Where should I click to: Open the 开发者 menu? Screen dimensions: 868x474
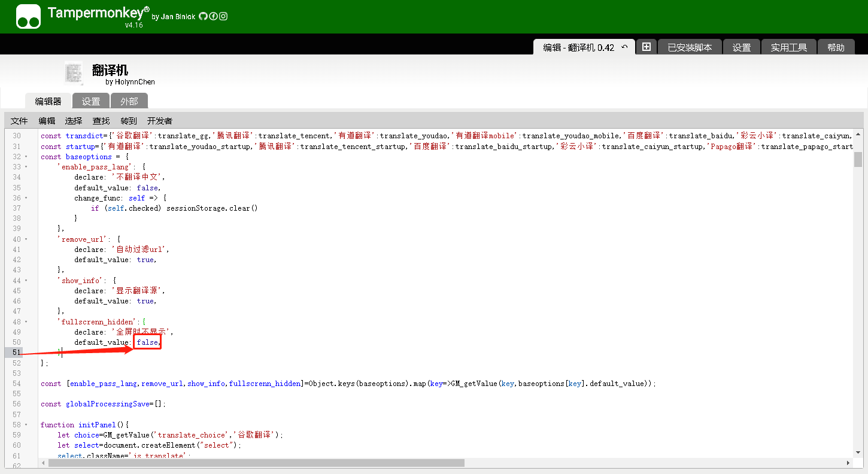[x=159, y=120]
